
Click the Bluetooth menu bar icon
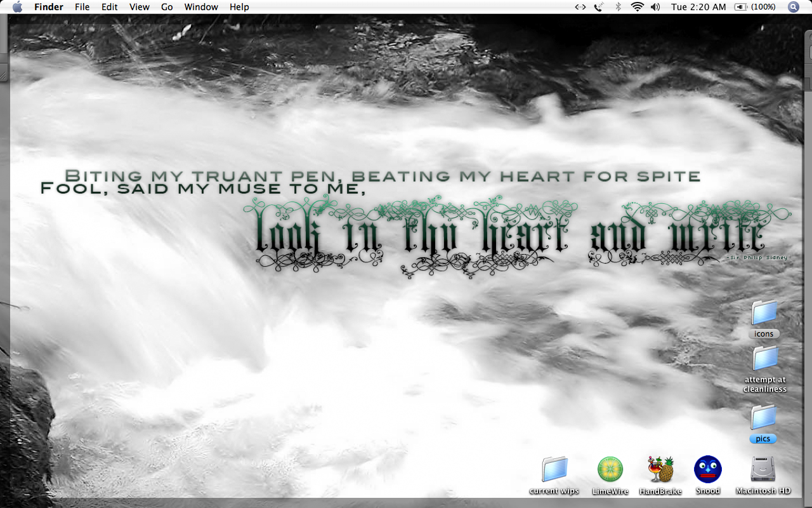(x=618, y=7)
